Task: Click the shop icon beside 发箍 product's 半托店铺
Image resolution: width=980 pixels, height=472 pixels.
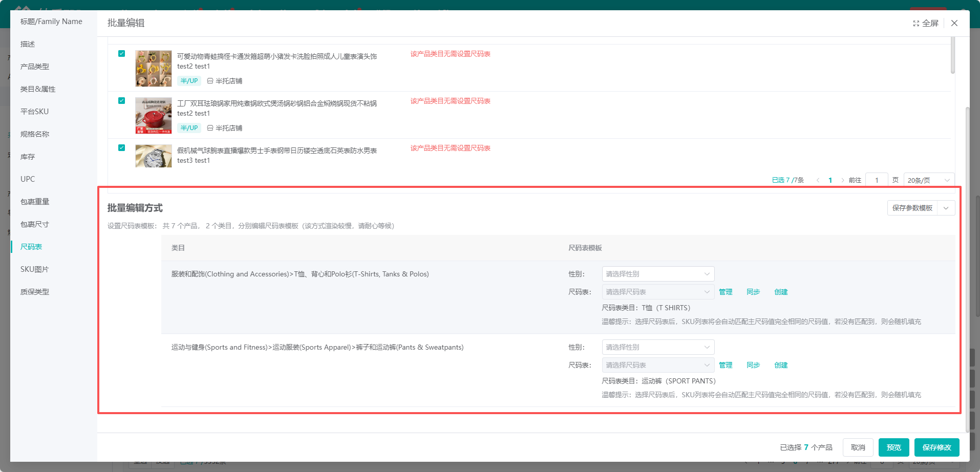Action: (210, 81)
